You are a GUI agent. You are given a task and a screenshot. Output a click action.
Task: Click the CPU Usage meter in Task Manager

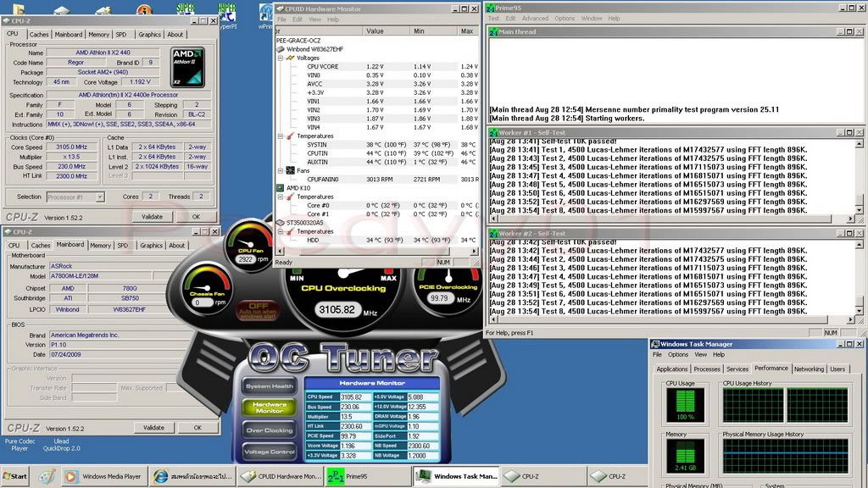pos(685,405)
